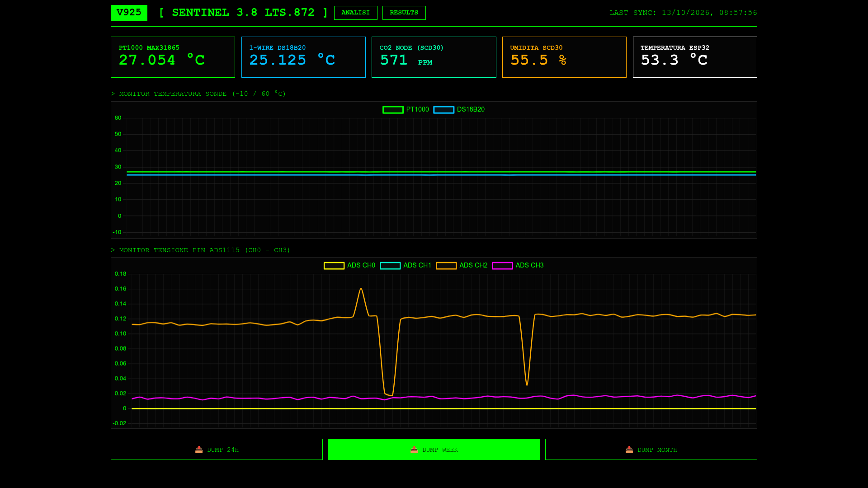Toggle DS18B20 series in temperature legend
Screen dimensions: 868x488
(x=459, y=109)
